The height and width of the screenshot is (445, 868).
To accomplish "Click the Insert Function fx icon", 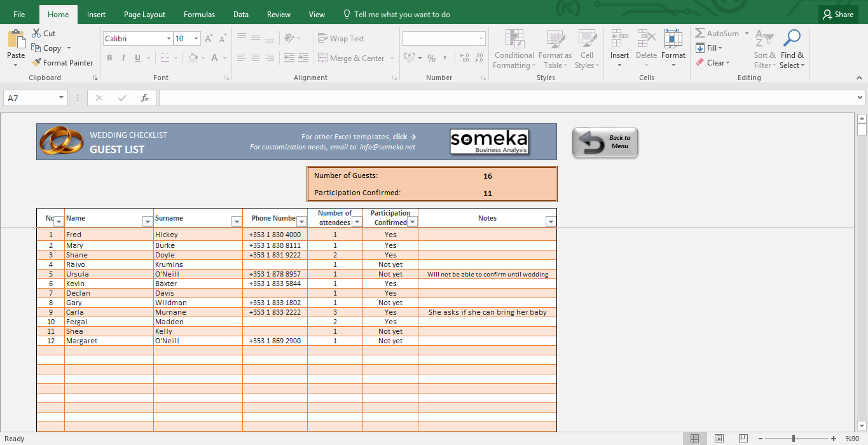I will pos(145,98).
